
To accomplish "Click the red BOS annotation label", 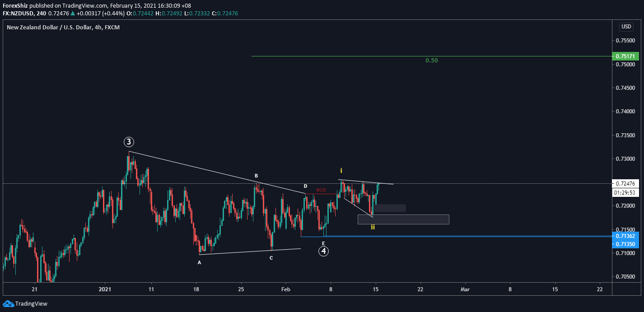I will (321, 190).
